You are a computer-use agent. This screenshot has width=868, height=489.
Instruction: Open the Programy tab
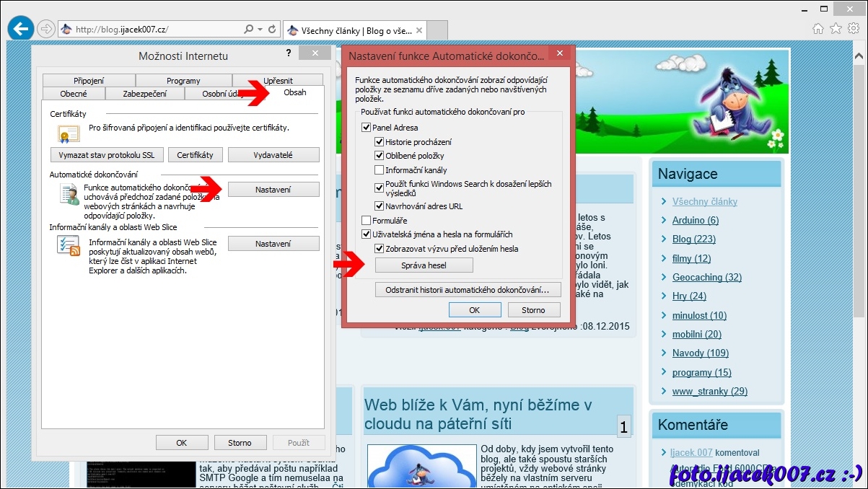click(183, 81)
